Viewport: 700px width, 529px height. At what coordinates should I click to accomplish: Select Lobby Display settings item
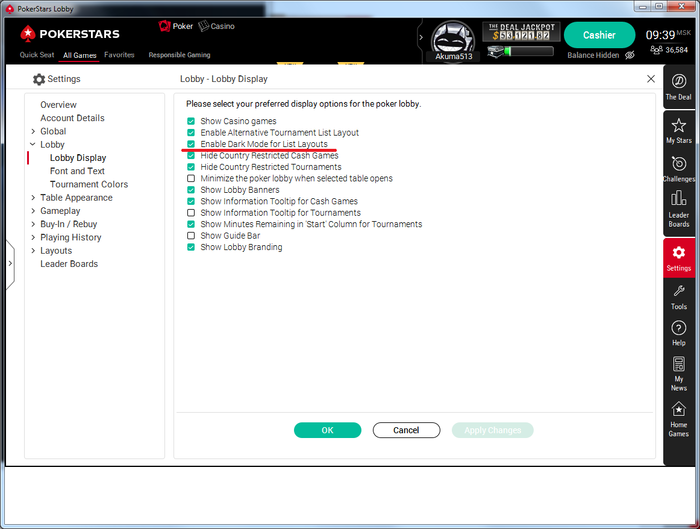[78, 158]
